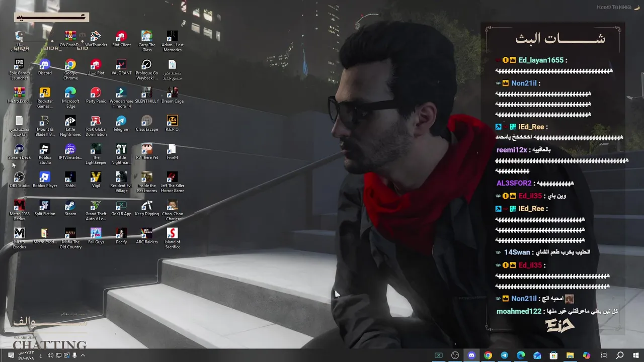
Task: Select the Steam desktop shortcut
Action: pos(70,208)
